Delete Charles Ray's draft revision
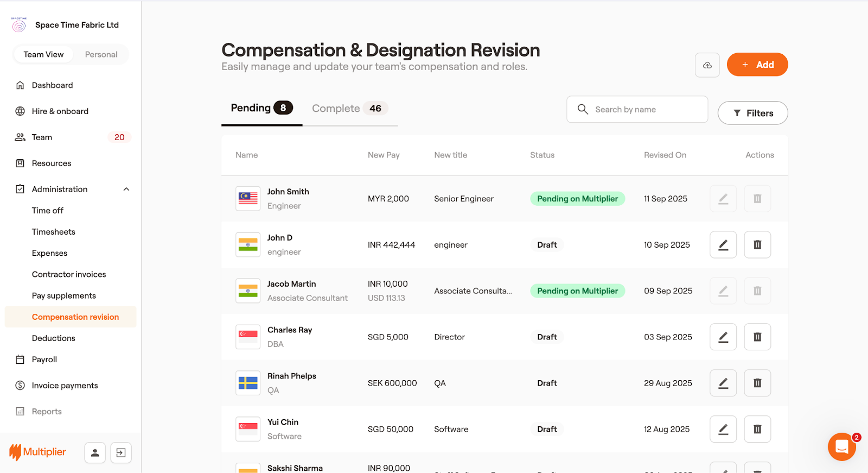Viewport: 868px width, 473px height. point(757,337)
